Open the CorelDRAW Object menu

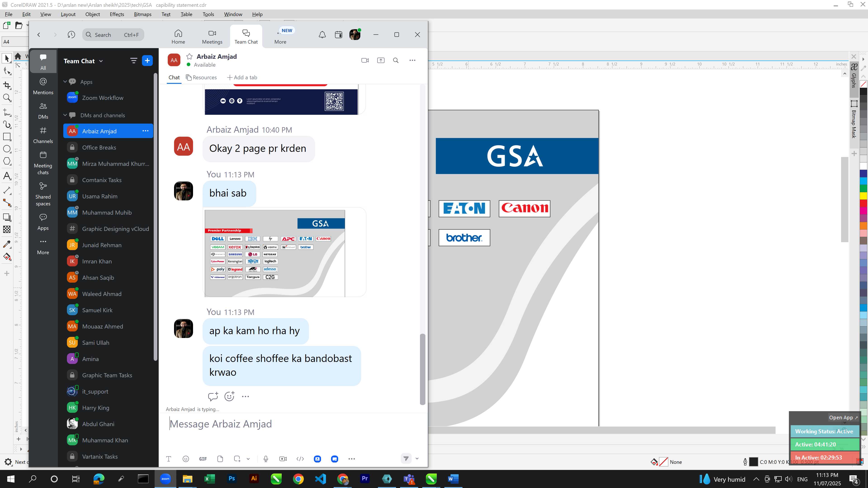pyautogui.click(x=92, y=14)
